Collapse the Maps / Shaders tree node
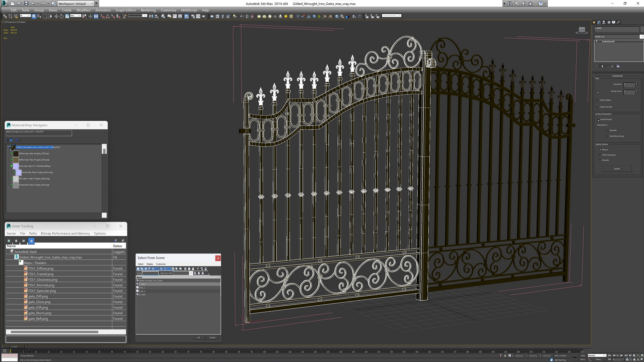644x362 pixels. pyautogui.click(x=21, y=263)
